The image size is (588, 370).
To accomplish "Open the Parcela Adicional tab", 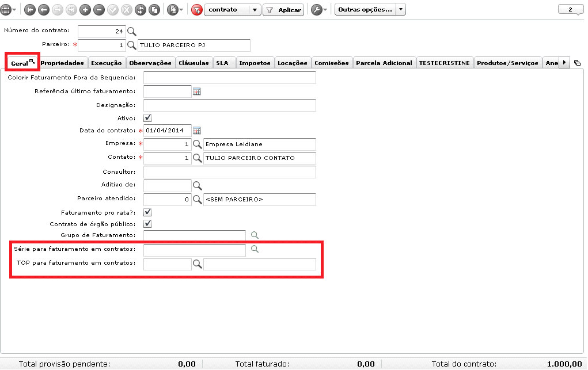I will [384, 63].
